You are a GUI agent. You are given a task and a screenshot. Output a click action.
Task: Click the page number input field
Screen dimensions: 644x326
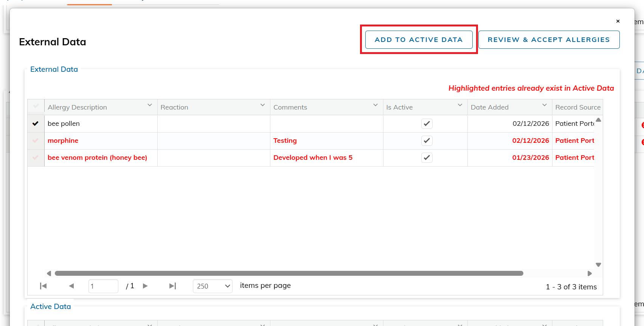pyautogui.click(x=103, y=286)
